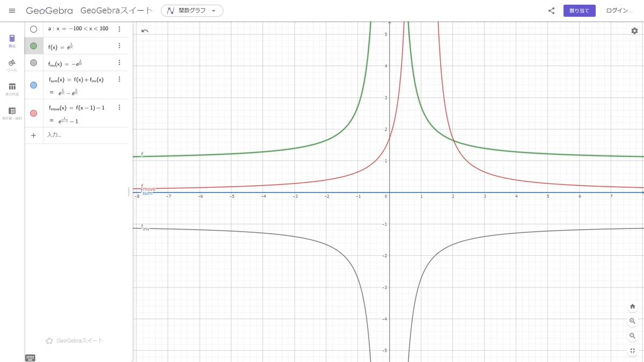Click the algebra panel resize handle
This screenshot has height=362, width=644.
coord(128,191)
